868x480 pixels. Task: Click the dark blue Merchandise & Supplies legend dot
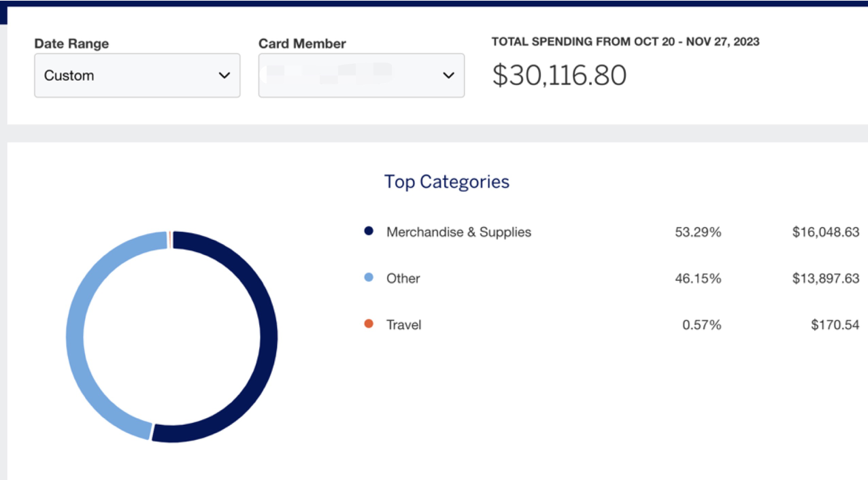point(369,231)
